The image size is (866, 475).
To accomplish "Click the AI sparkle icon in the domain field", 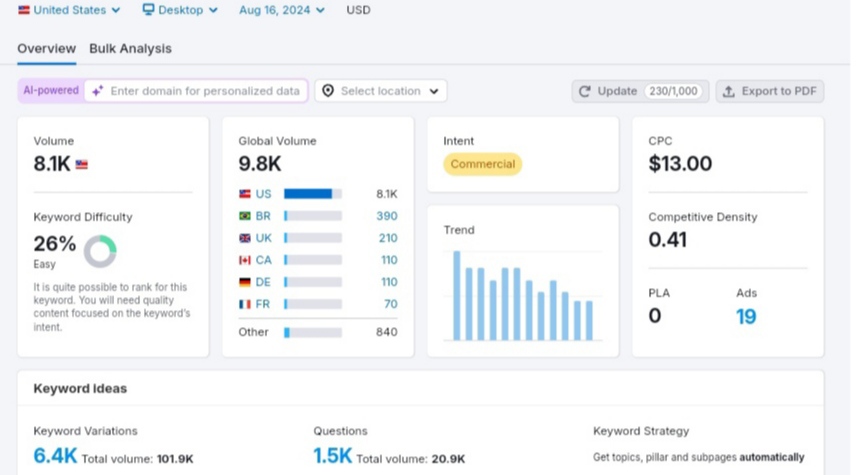I will pos(98,91).
